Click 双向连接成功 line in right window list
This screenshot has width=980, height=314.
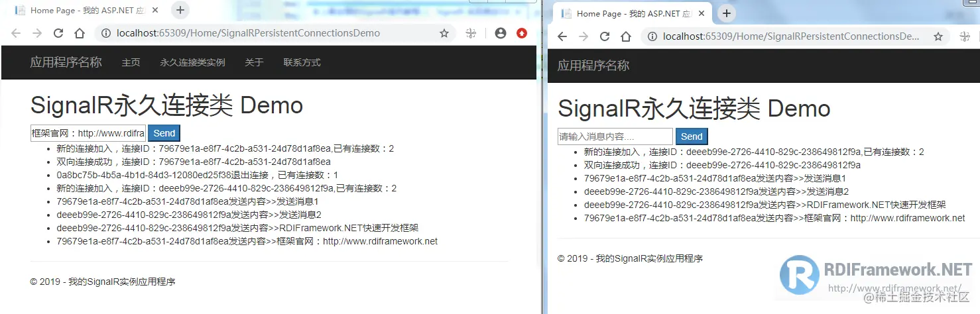point(722,165)
